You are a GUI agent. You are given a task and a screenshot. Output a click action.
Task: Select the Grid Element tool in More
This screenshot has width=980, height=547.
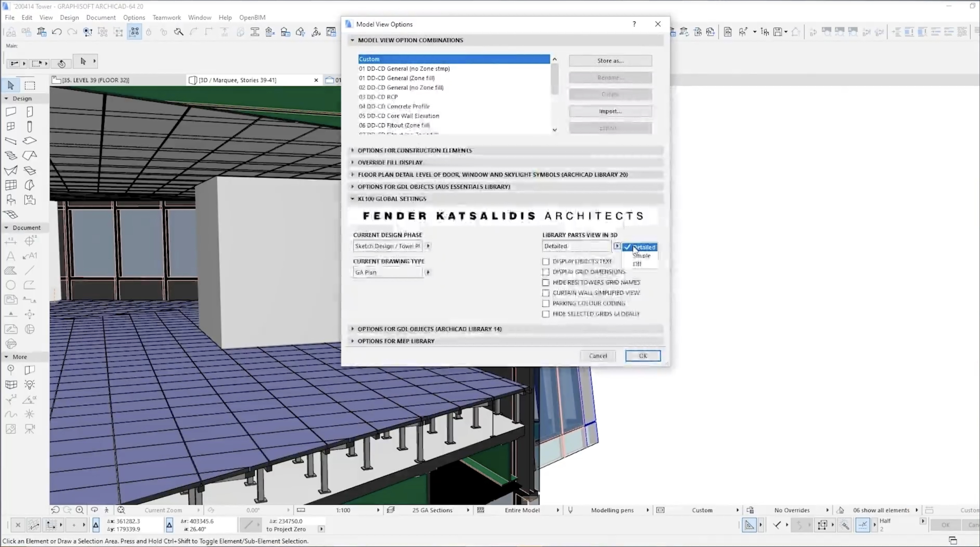[x=11, y=370]
